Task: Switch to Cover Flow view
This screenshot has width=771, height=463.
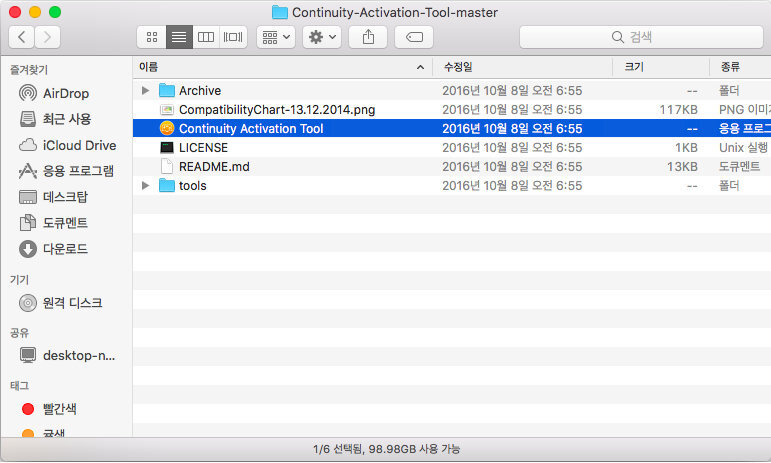Action: [233, 37]
